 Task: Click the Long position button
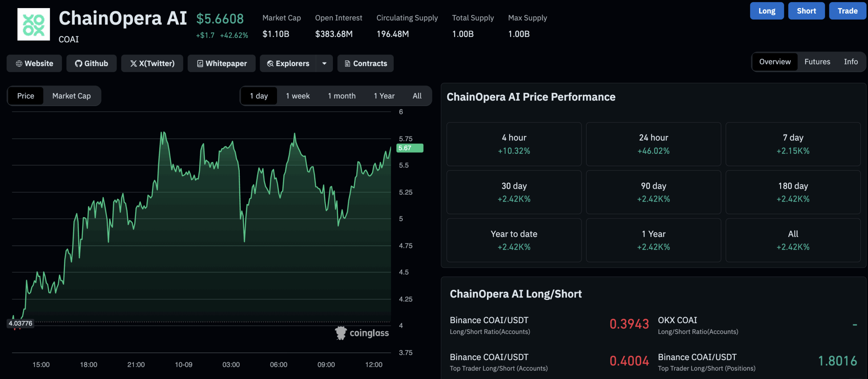click(767, 10)
